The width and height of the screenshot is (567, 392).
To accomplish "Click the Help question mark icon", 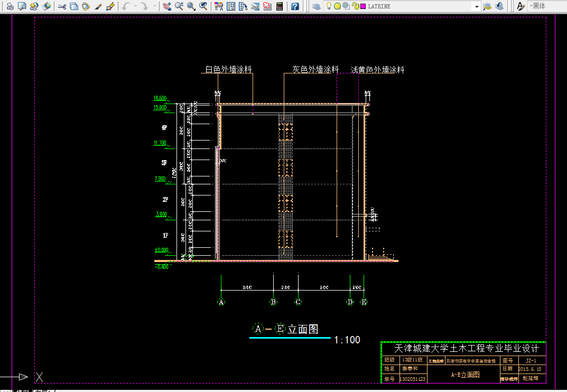I will 295,6.
